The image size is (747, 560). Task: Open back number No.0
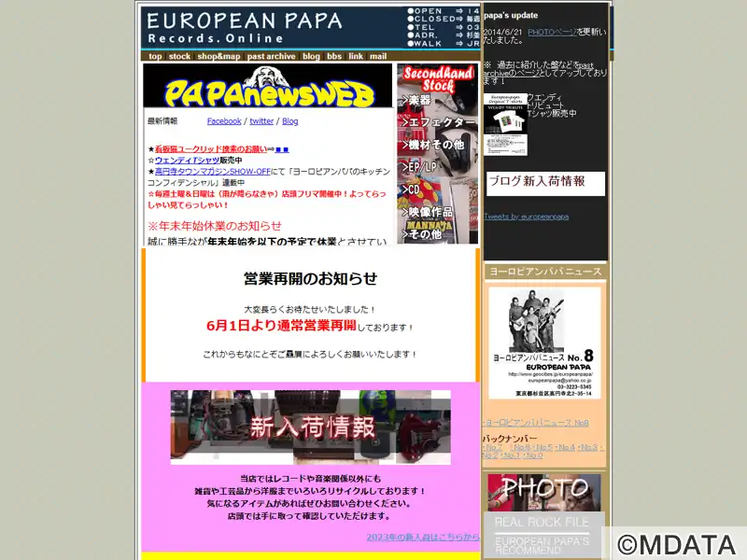534,455
